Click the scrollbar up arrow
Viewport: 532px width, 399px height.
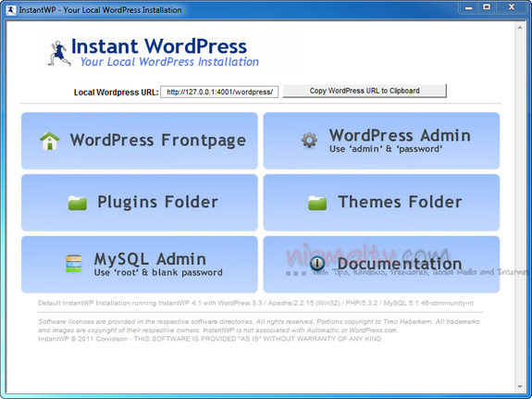click(520, 28)
